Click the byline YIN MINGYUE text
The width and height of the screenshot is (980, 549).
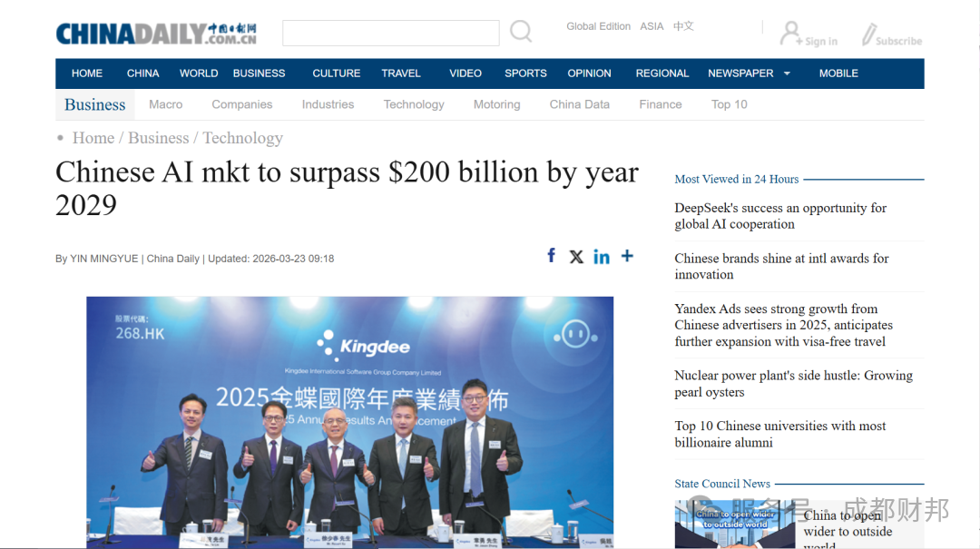pyautogui.click(x=103, y=259)
